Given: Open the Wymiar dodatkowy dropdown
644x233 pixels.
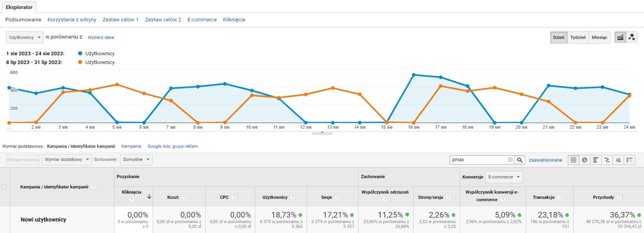Looking at the screenshot, I should tap(67, 159).
